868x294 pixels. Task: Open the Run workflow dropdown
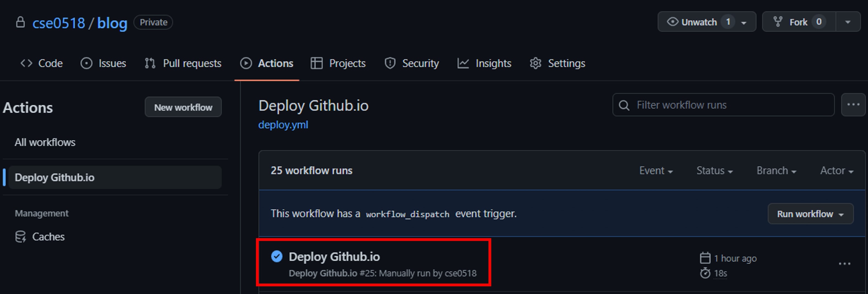pyautogui.click(x=810, y=214)
